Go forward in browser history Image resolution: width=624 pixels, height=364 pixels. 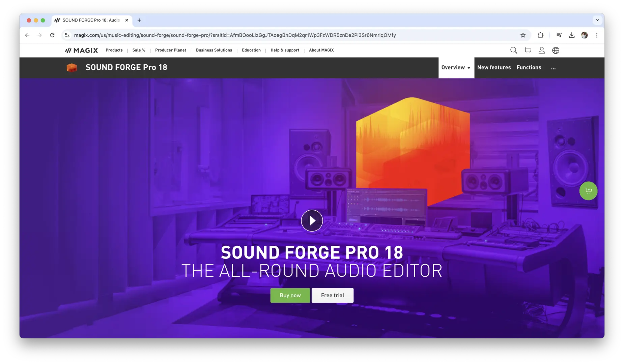[40, 35]
